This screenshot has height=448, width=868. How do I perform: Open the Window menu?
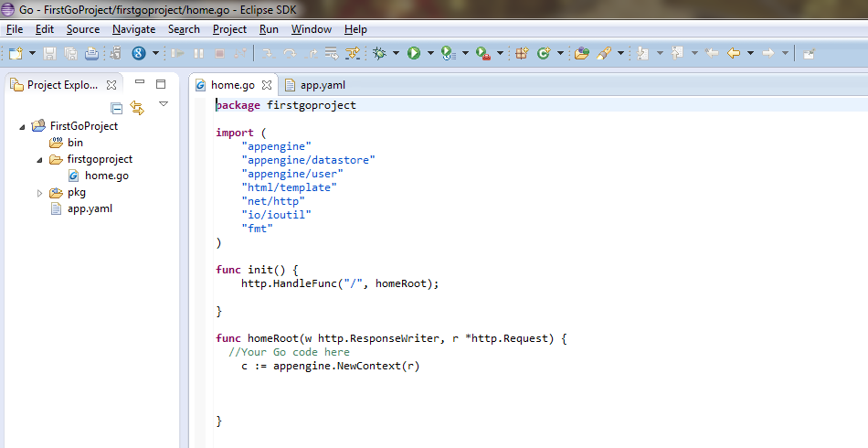(311, 29)
